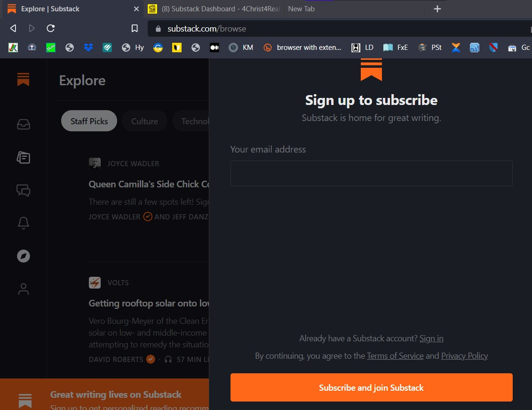This screenshot has height=410, width=532.
Task: Open the first chart bookmark icon
Action: (x=13, y=48)
